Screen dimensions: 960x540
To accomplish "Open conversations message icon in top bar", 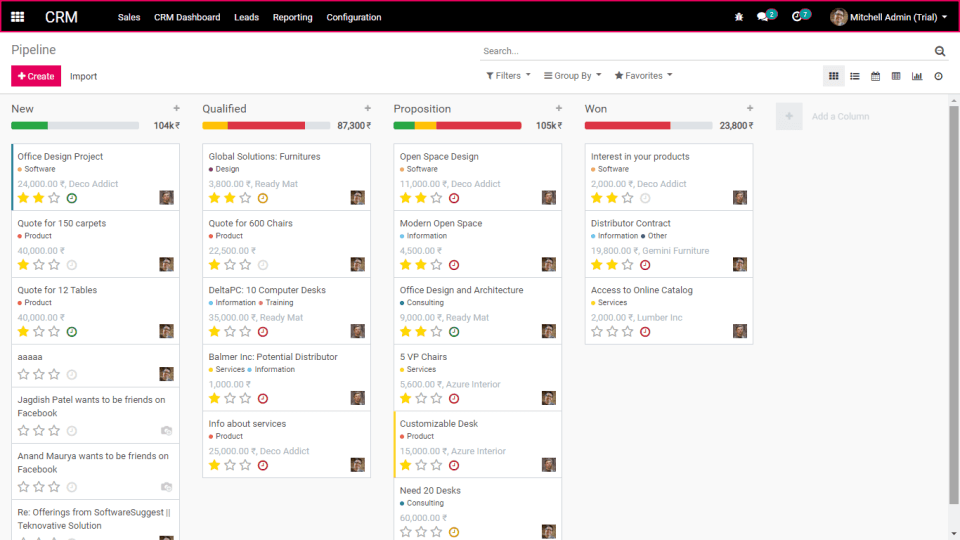I will [763, 17].
